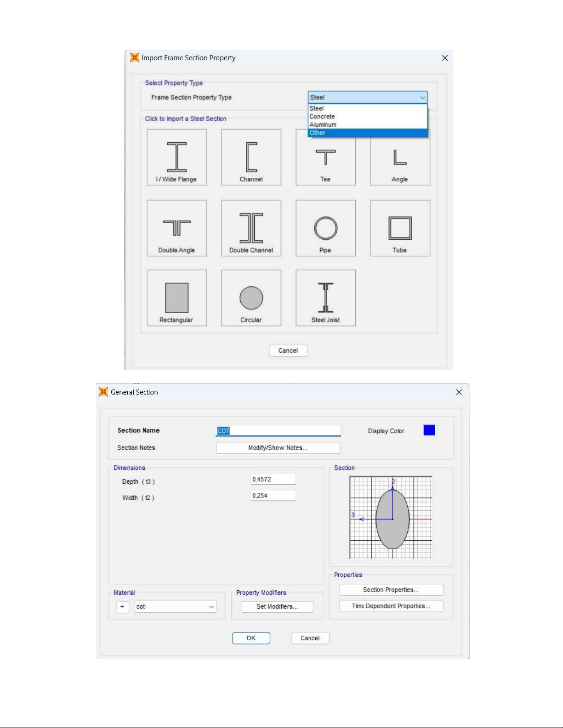Select Other in the property type list
The height and width of the screenshot is (728, 563).
(318, 133)
